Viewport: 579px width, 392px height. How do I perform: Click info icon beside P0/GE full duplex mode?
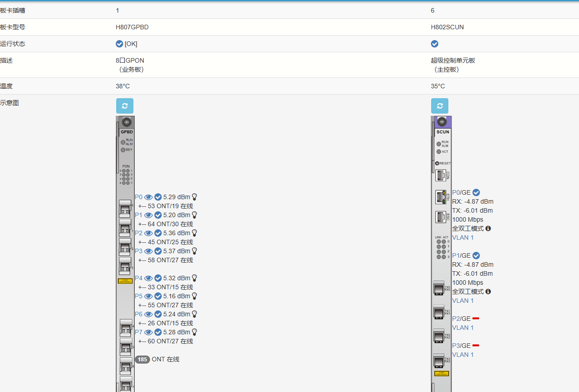point(488,228)
